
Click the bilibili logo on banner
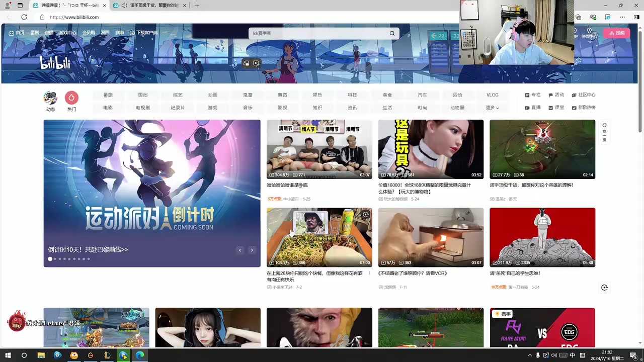(55, 63)
